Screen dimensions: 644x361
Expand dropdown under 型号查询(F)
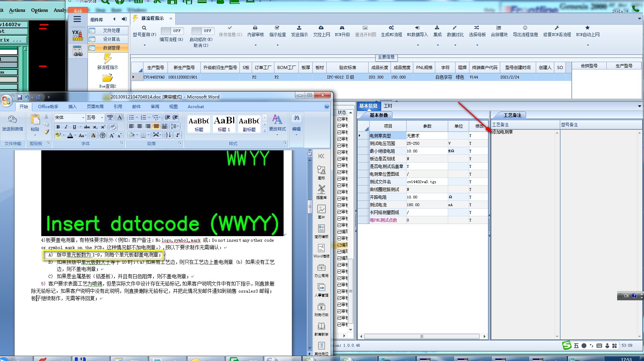144,45
